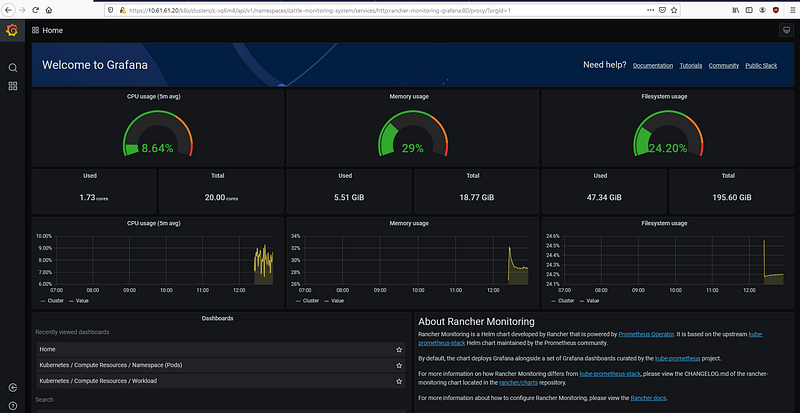Open the help question mark icon

(13, 405)
